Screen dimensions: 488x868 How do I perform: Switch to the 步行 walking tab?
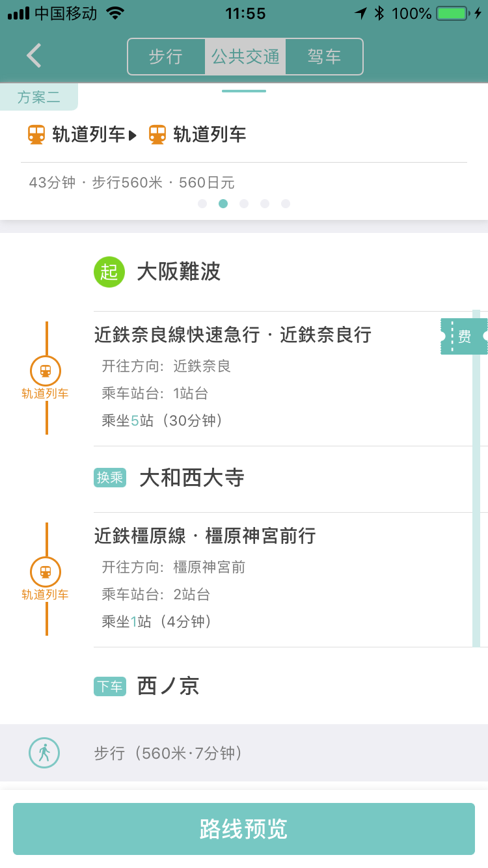[x=166, y=57]
